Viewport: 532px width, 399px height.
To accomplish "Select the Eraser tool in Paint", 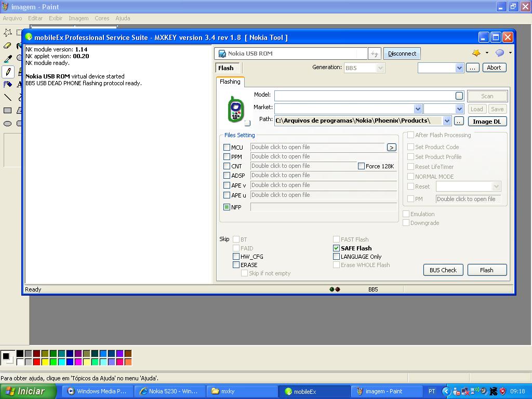I will click(x=8, y=46).
